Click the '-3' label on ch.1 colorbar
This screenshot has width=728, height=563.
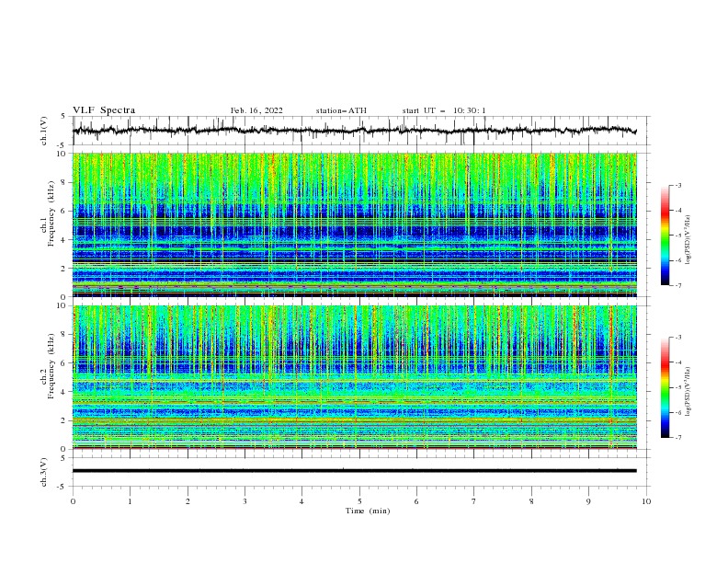click(x=678, y=185)
